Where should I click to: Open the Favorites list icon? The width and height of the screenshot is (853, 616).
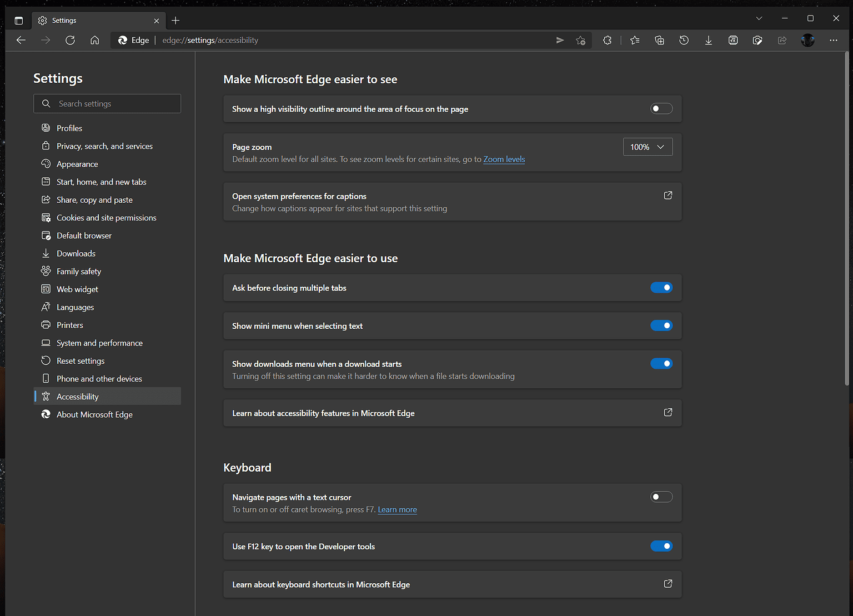pyautogui.click(x=635, y=40)
